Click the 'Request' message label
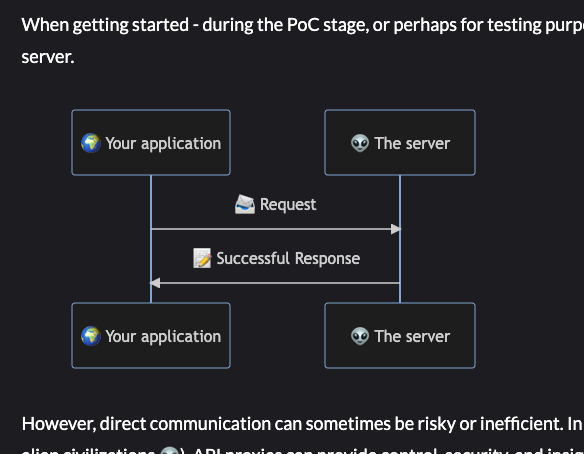Image resolution: width=584 pixels, height=454 pixels. tap(288, 204)
